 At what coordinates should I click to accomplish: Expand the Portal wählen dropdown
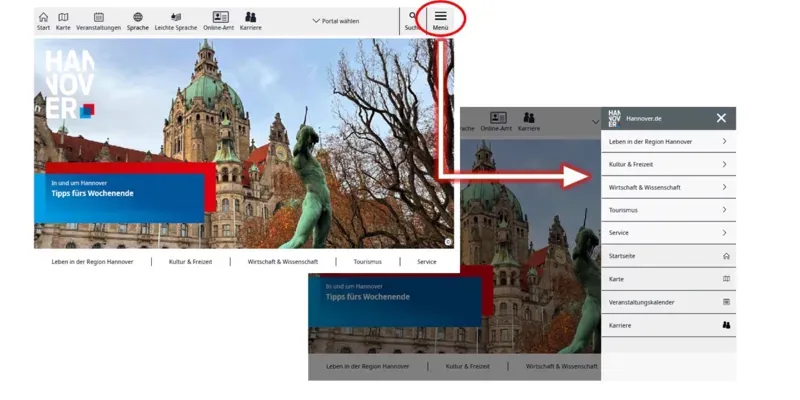pos(336,21)
